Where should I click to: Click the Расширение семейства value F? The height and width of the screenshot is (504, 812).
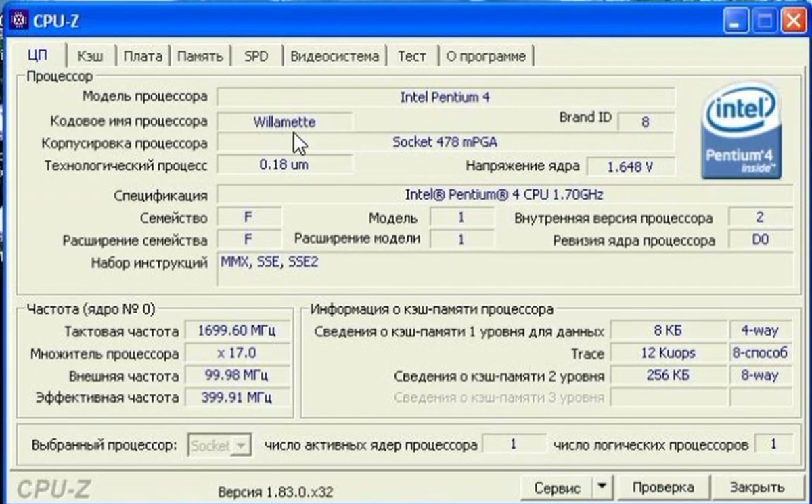(248, 239)
